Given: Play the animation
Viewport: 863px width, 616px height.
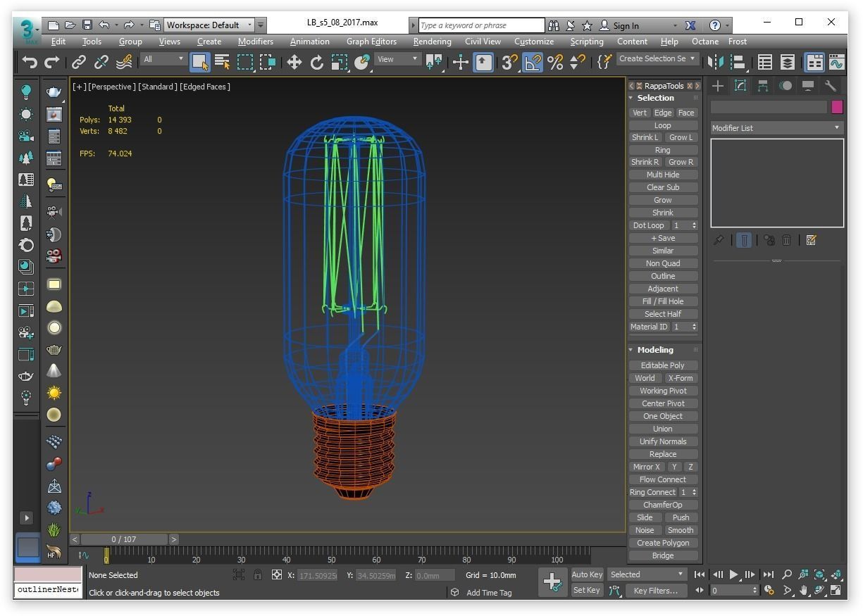Looking at the screenshot, I should click(x=733, y=574).
